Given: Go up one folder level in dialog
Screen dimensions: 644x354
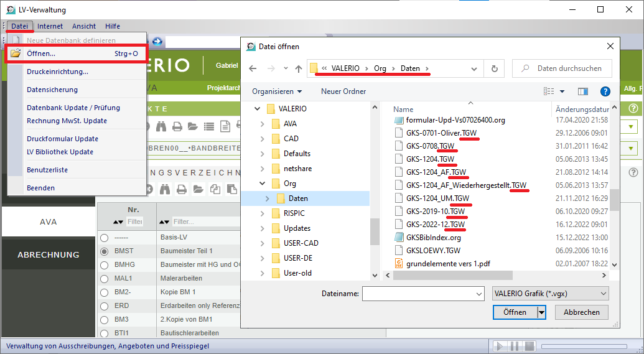Looking at the screenshot, I should point(299,69).
